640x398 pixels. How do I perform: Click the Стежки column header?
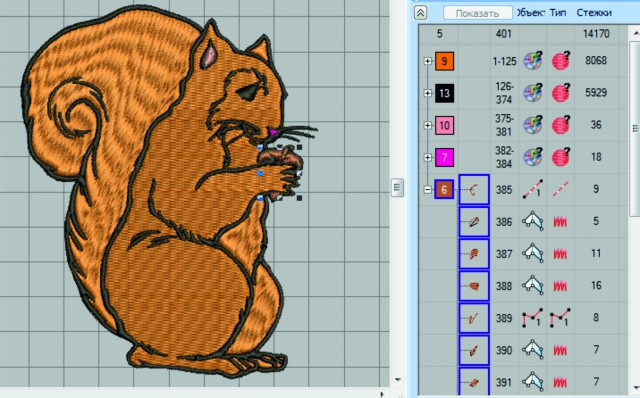click(x=594, y=13)
